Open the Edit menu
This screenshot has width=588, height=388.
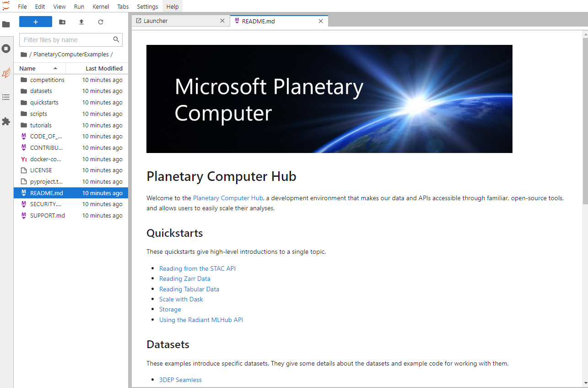[40, 6]
